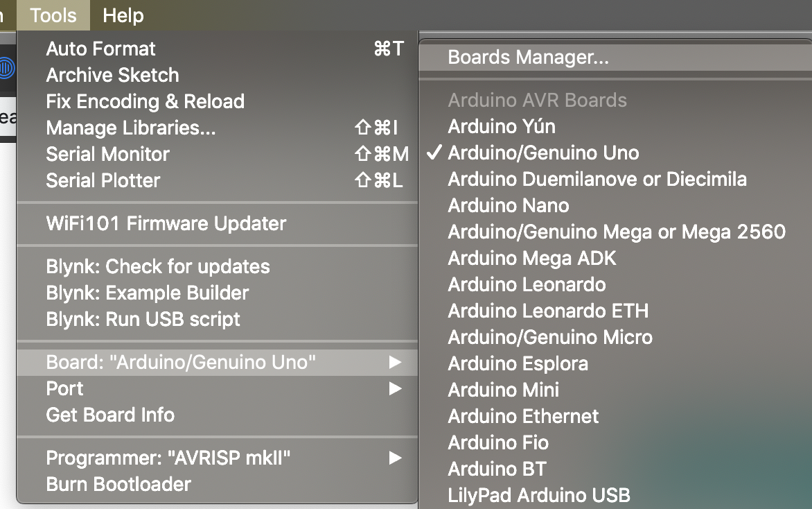Click Get Board Info
This screenshot has width=812, height=509.
217,415
